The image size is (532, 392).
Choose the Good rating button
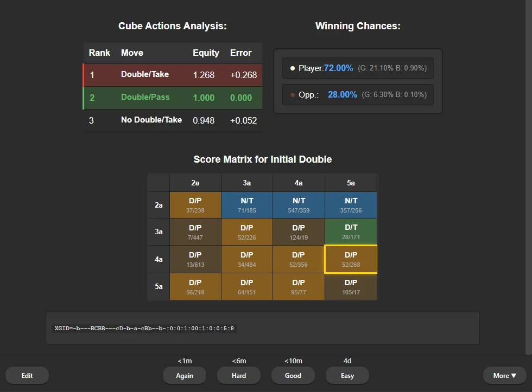(293, 375)
